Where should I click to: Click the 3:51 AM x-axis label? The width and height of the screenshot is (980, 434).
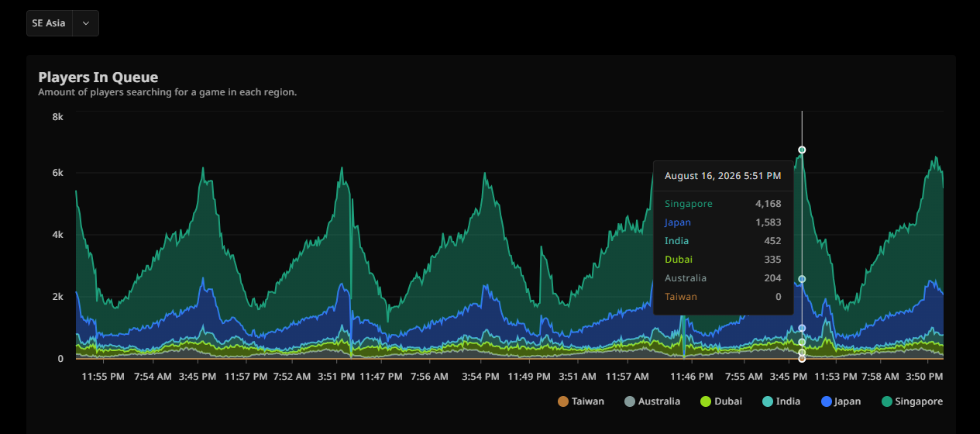coord(577,377)
